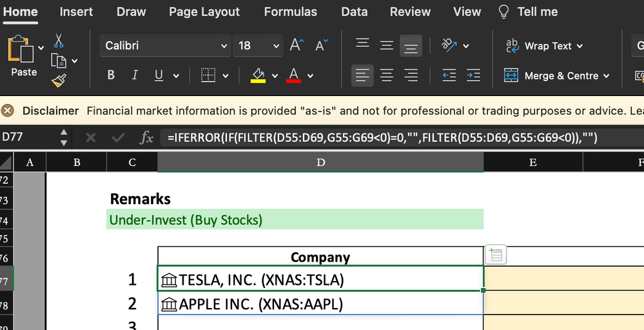Open the Insert Data field icon

pos(496,255)
